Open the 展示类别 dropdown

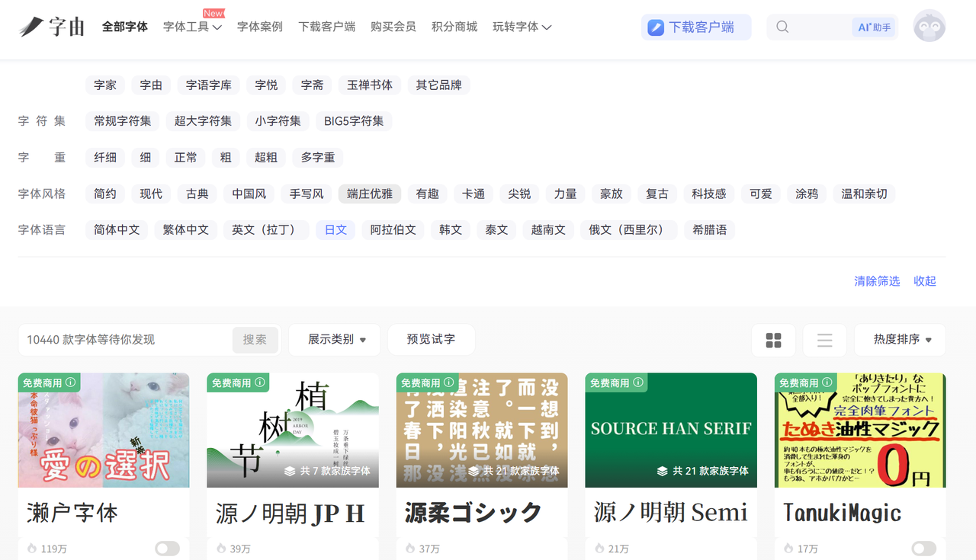334,340
